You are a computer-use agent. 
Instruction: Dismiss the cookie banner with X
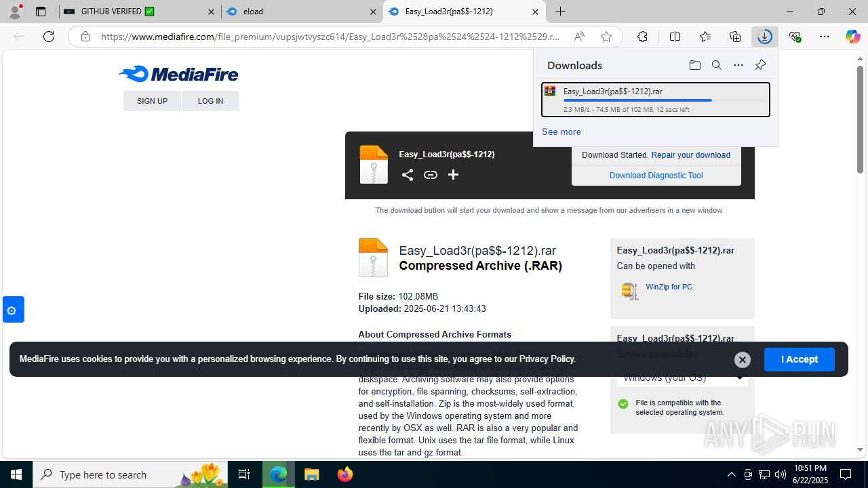click(x=743, y=359)
